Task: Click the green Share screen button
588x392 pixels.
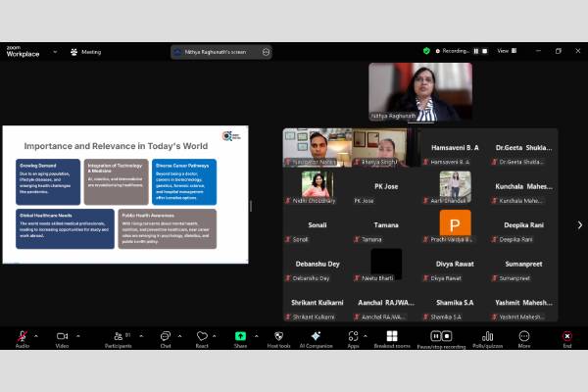Action: coord(240,336)
